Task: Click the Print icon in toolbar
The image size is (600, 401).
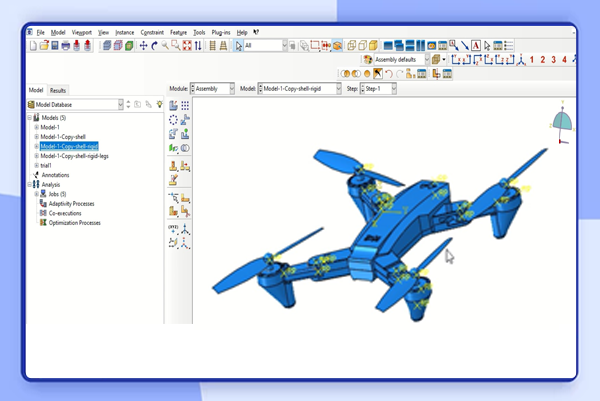Action: click(66, 46)
